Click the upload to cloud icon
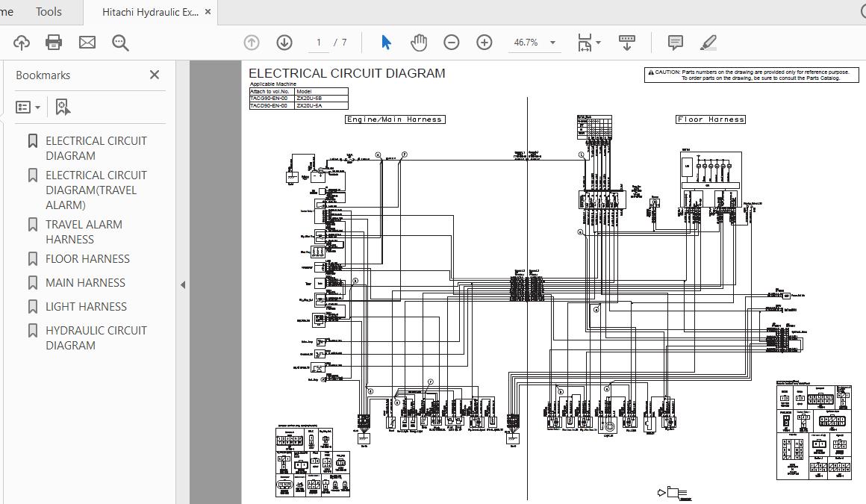The image size is (866, 504). click(x=21, y=43)
